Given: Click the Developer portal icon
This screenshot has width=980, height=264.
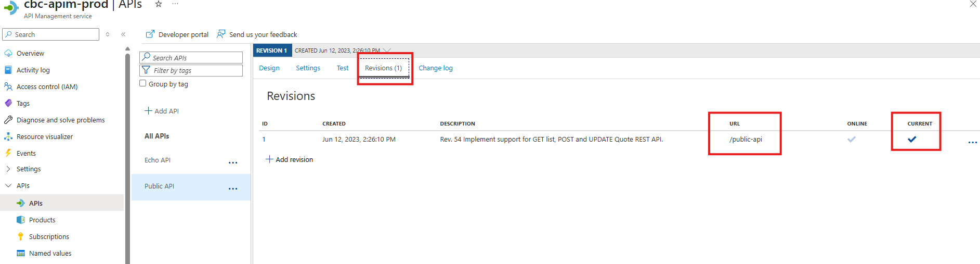Looking at the screenshot, I should tap(150, 34).
